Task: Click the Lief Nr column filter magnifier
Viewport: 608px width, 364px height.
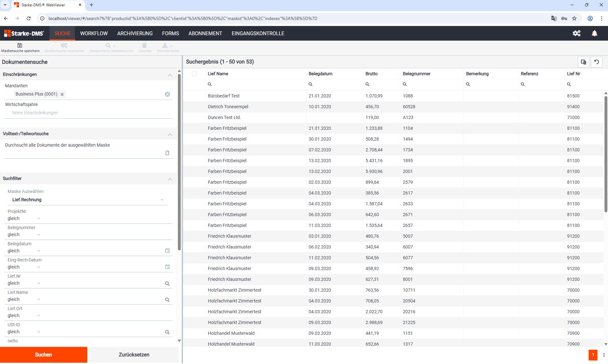Action: [x=569, y=84]
